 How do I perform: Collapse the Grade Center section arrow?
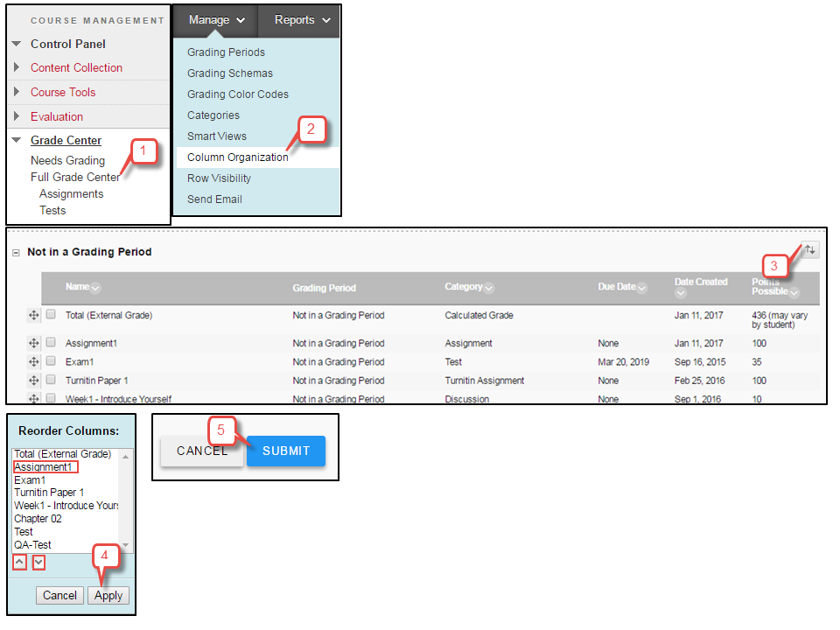coord(17,140)
